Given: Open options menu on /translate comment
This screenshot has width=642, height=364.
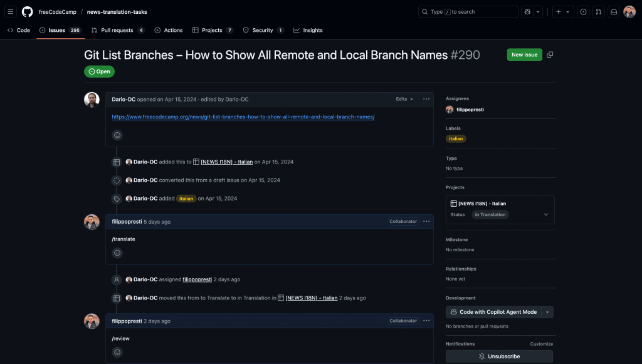Looking at the screenshot, I should [x=426, y=222].
